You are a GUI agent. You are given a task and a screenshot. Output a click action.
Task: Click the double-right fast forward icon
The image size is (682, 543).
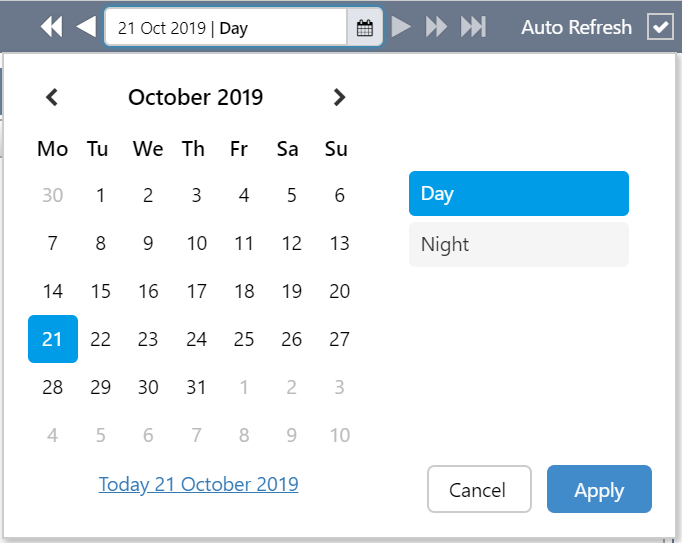pyautogui.click(x=436, y=27)
